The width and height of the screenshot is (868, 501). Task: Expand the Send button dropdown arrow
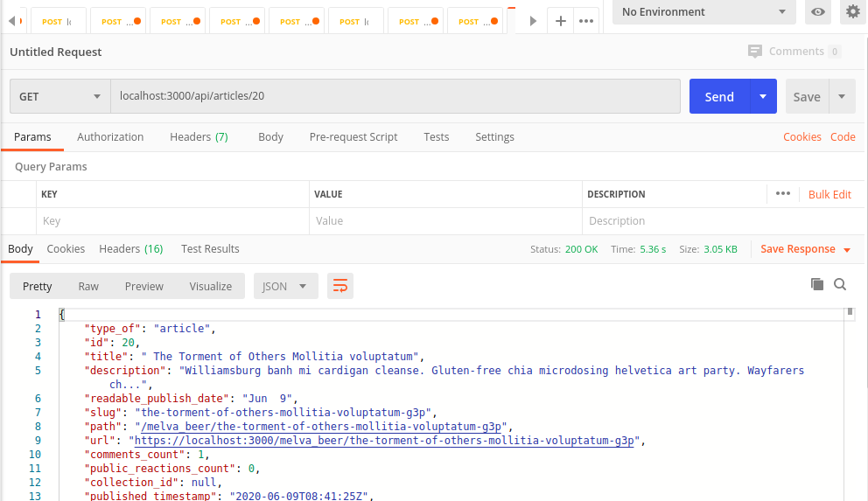(x=763, y=97)
